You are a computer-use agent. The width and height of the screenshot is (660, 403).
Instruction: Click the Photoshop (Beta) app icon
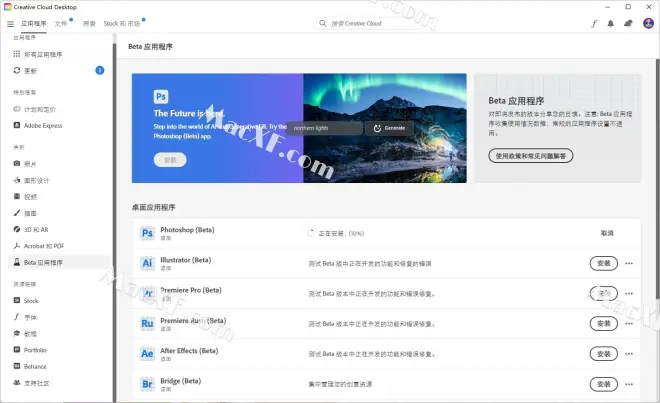(147, 233)
